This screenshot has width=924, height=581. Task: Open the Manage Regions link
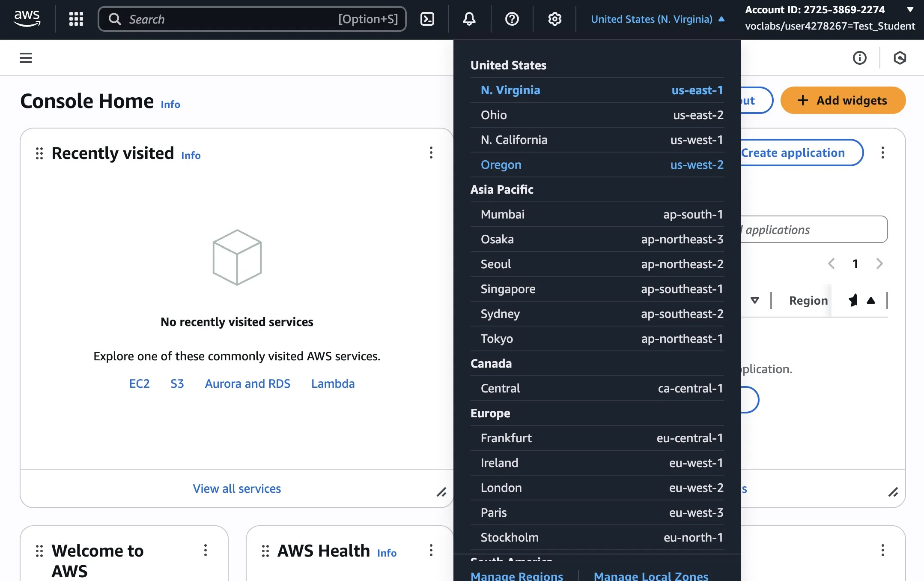click(516, 576)
